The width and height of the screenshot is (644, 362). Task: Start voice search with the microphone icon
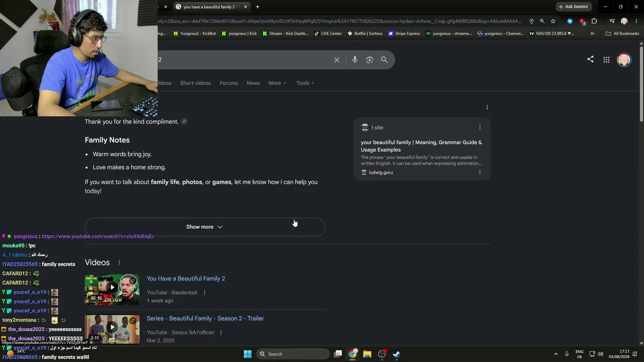(355, 60)
